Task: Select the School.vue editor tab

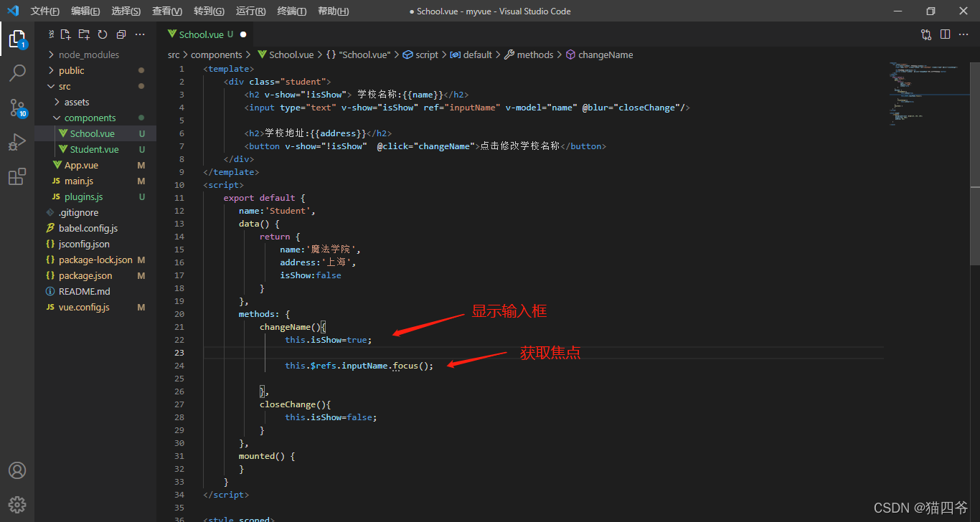Action: pyautogui.click(x=207, y=34)
